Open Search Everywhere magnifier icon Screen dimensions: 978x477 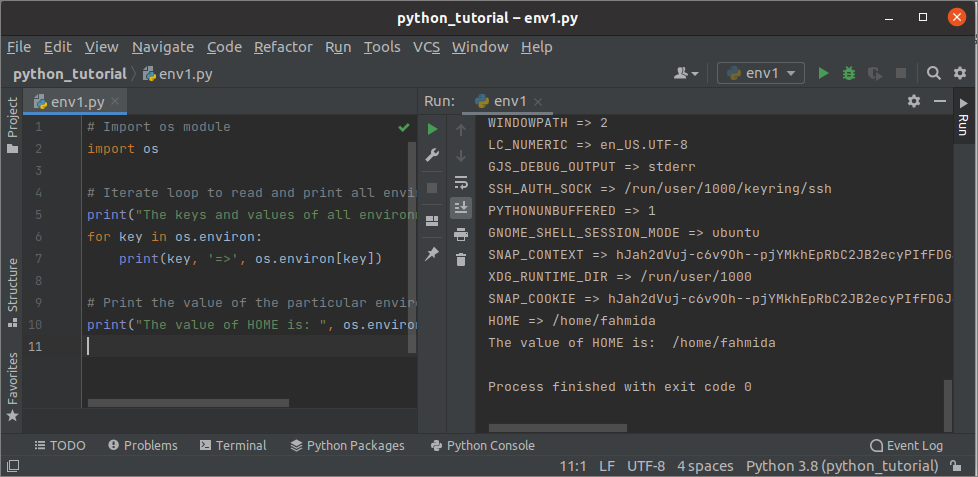pyautogui.click(x=933, y=73)
